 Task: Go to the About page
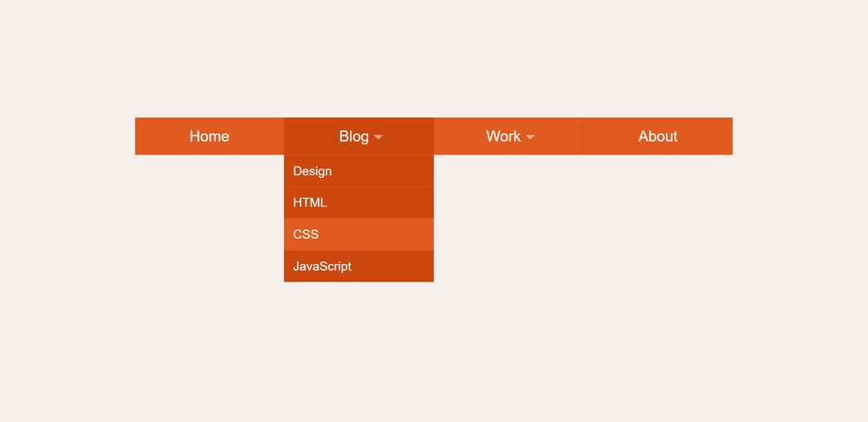(x=658, y=136)
